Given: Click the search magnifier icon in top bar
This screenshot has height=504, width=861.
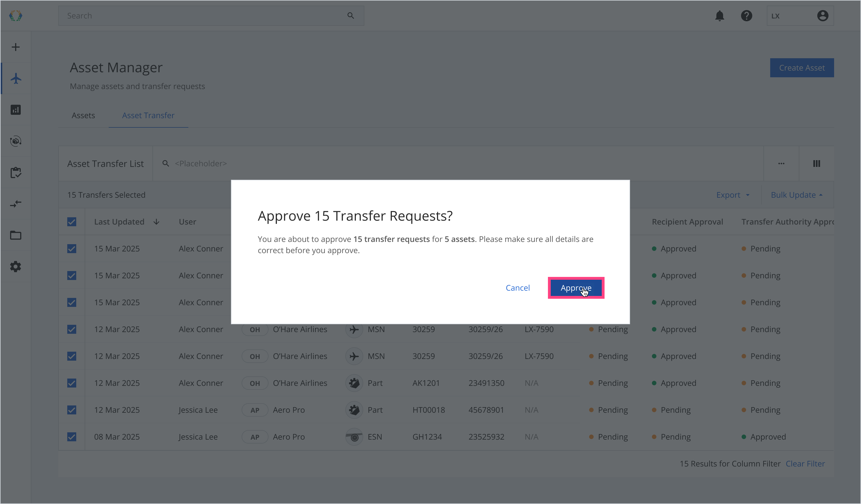Looking at the screenshot, I should (x=351, y=16).
